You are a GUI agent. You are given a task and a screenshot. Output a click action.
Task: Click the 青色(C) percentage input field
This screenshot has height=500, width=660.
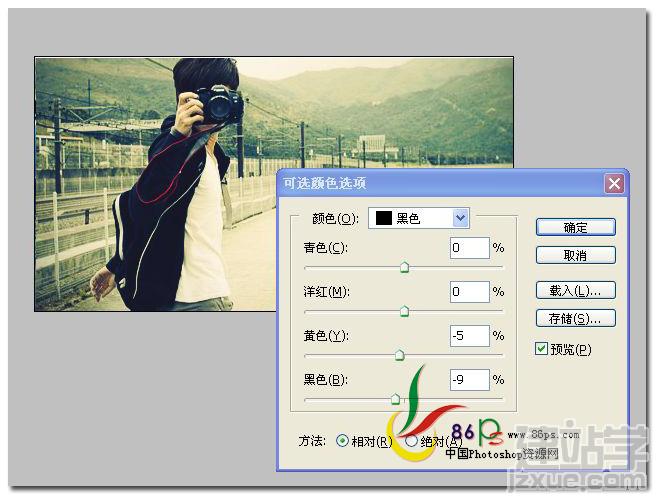tap(470, 247)
